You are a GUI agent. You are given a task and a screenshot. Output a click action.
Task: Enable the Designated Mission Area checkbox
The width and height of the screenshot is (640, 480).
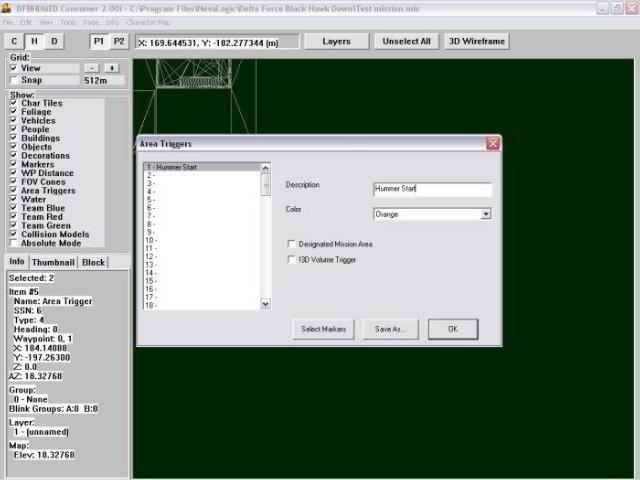click(291, 244)
